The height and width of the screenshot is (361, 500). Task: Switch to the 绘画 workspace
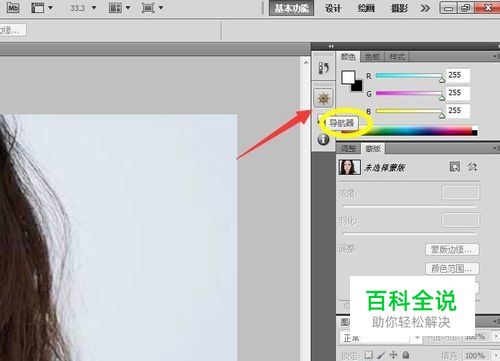click(366, 8)
